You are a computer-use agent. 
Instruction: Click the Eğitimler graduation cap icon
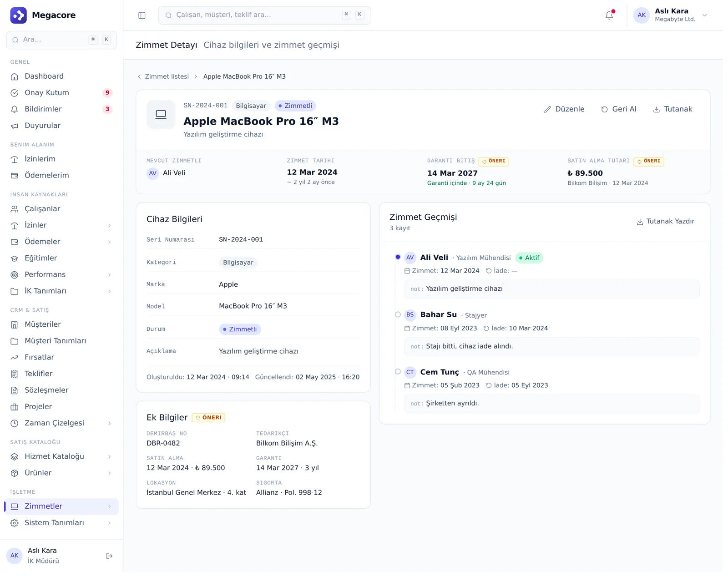tap(15, 258)
